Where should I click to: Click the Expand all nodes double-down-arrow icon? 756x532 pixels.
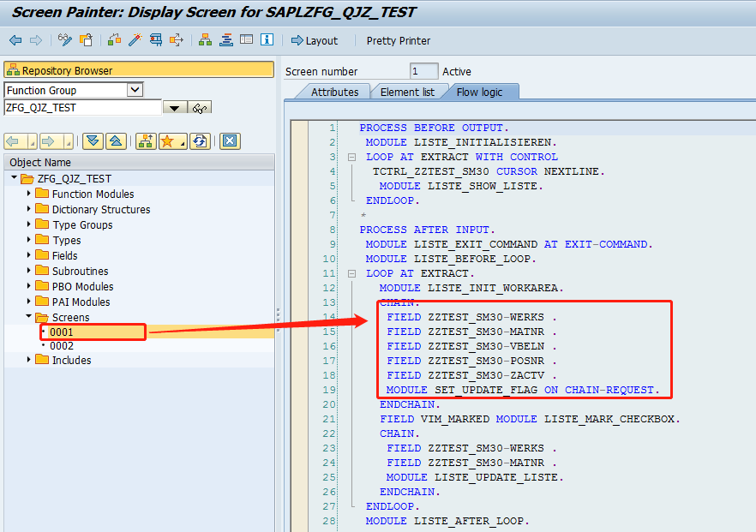click(x=93, y=141)
